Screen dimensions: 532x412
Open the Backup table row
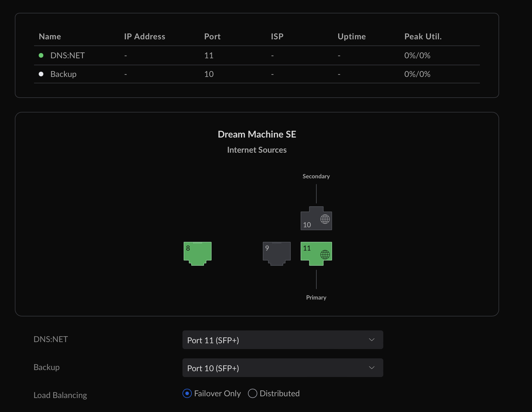point(257,74)
